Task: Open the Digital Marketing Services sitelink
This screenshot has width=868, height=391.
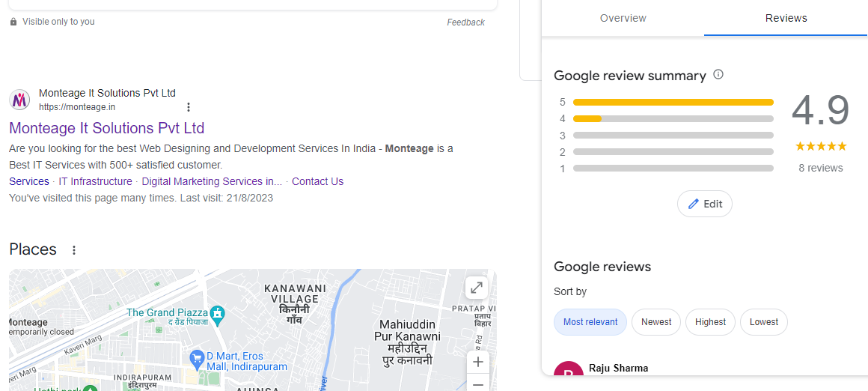Action: (x=212, y=181)
